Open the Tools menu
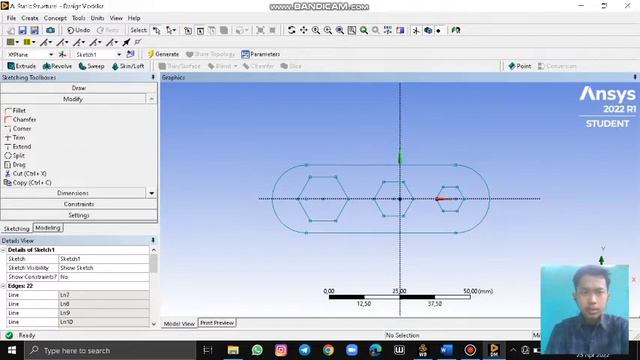 [x=79, y=18]
